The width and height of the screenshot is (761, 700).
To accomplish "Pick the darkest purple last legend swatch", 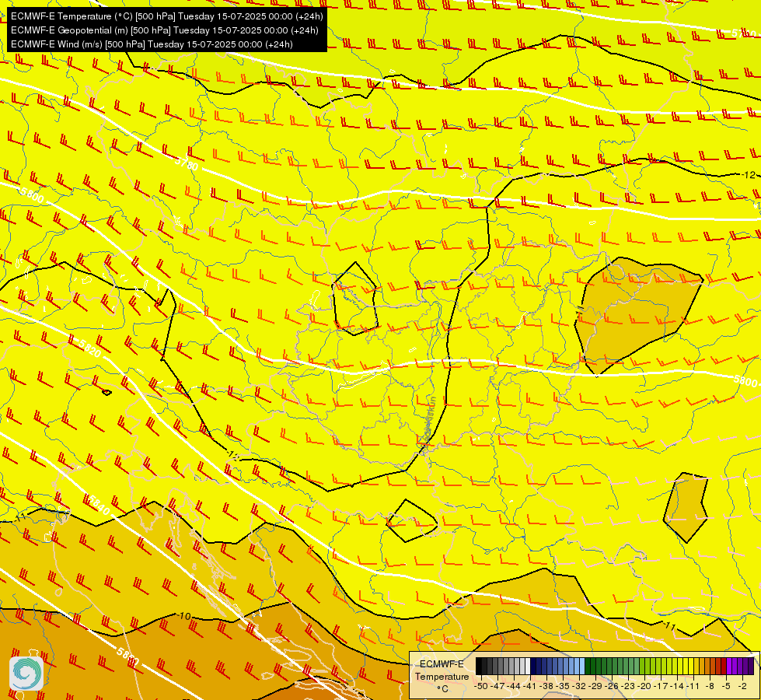I will coord(751,666).
